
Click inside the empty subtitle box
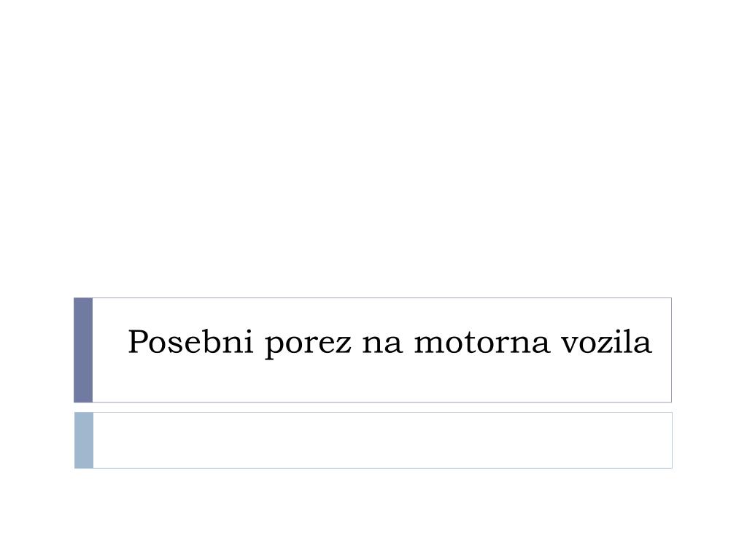382,440
